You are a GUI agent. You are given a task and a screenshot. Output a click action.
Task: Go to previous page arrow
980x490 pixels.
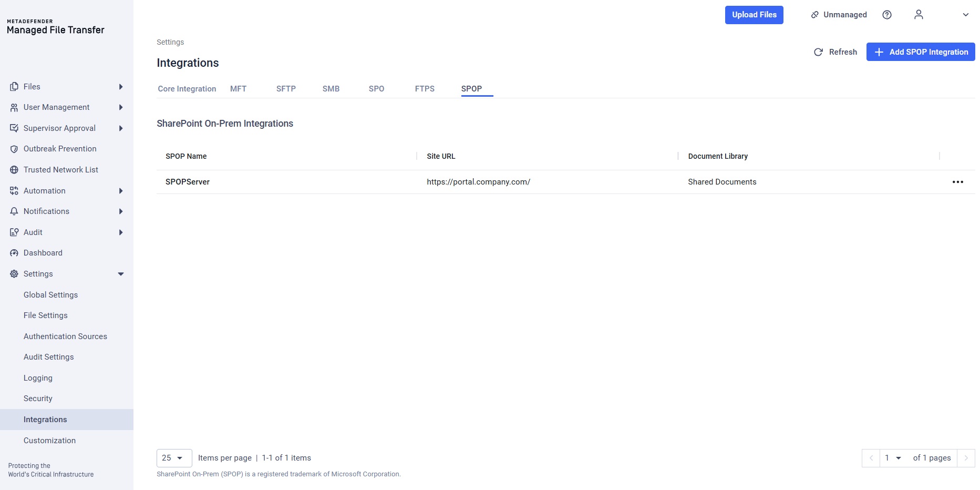pyautogui.click(x=871, y=458)
